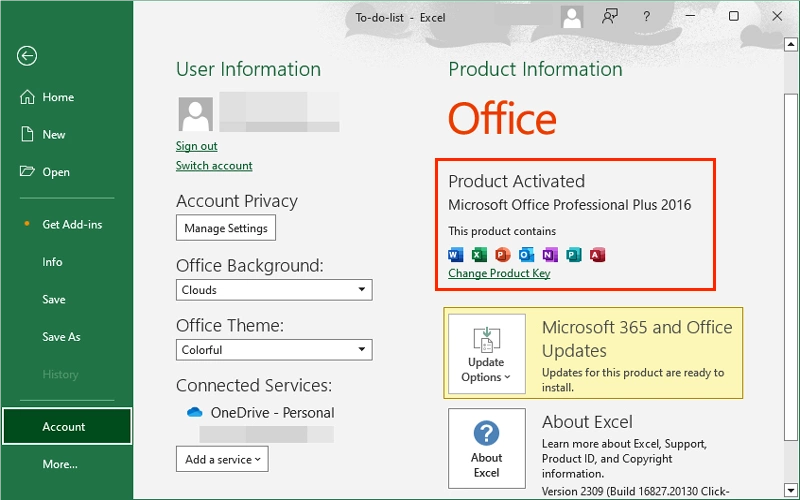Minimize the Excel window
800x500 pixels.
[x=690, y=16]
